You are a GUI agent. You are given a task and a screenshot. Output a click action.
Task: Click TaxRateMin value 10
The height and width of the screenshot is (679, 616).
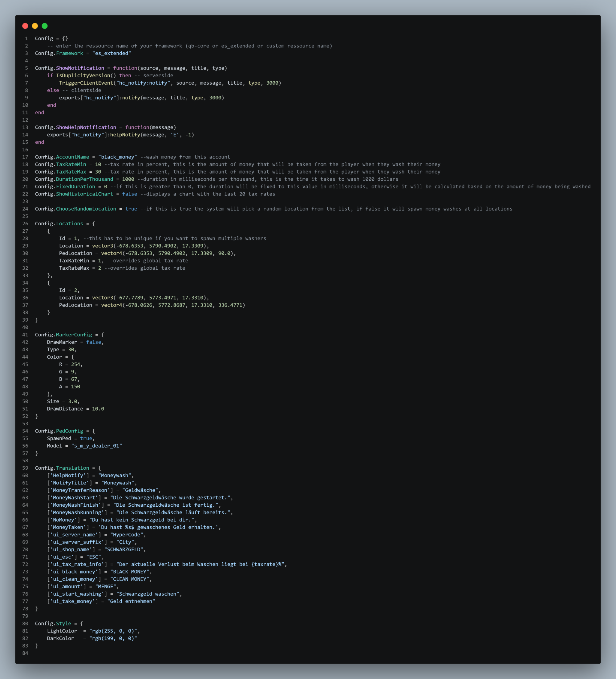[98, 164]
